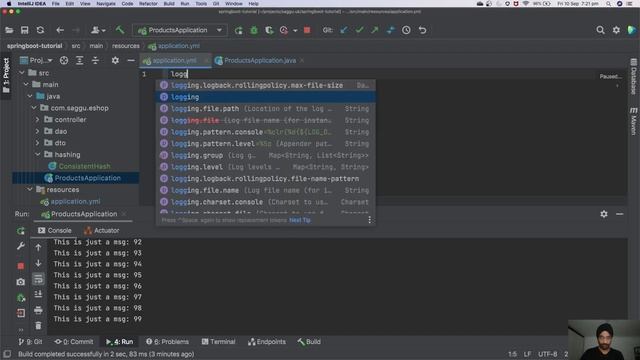640x360 pixels.
Task: Clear console output with trash icon
Action: click(x=38, y=326)
